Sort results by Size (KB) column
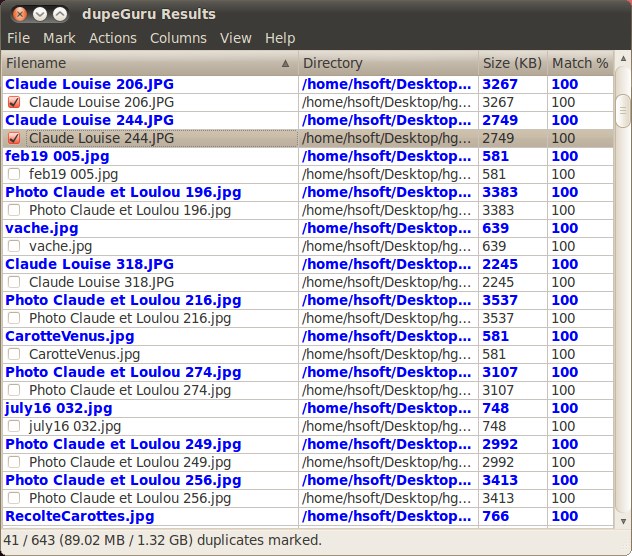The image size is (632, 556). click(x=511, y=63)
